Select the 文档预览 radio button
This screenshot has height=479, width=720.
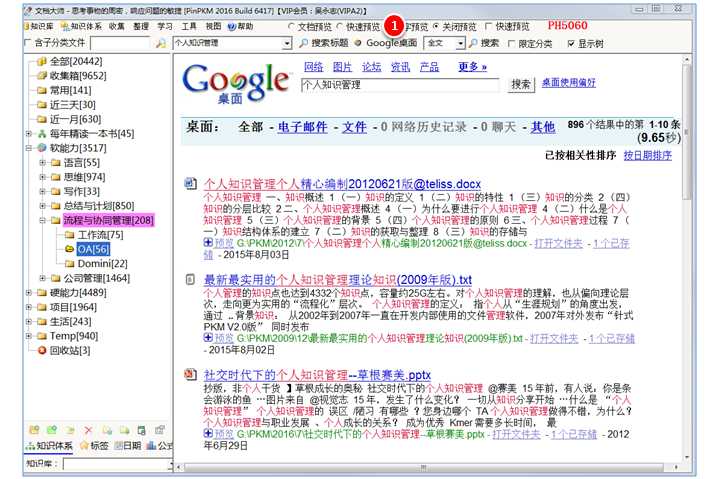[x=291, y=27]
